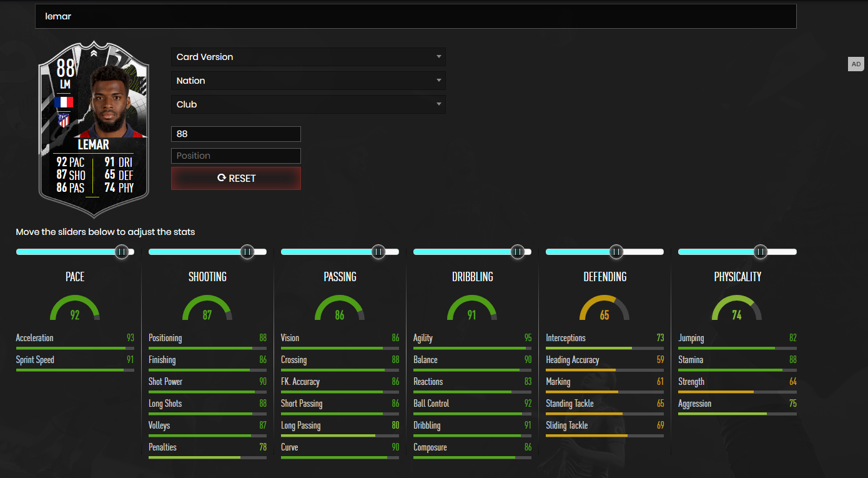Screen dimensions: 868x478
Task: Click the Passing gauge showing 86
Action: [x=340, y=309]
